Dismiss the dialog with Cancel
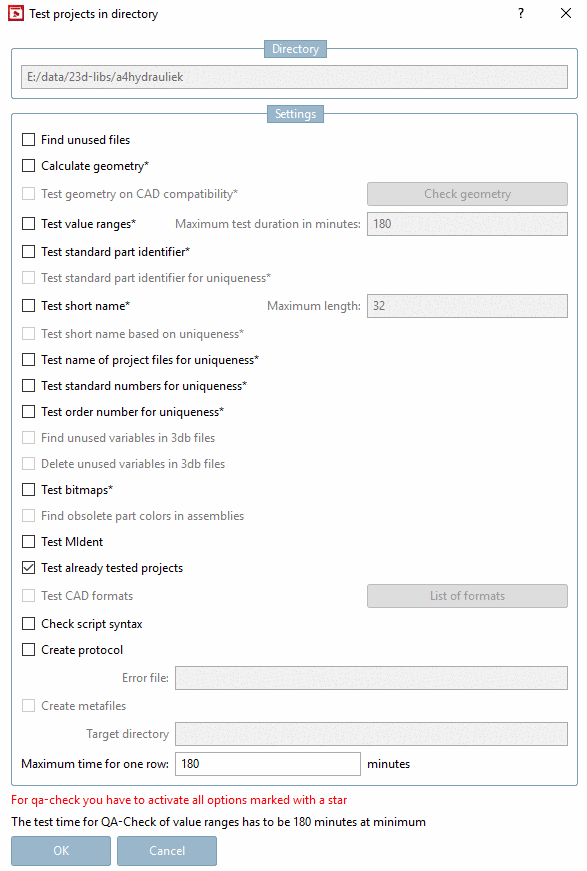Screen dimensions: 587x871 click(x=166, y=850)
